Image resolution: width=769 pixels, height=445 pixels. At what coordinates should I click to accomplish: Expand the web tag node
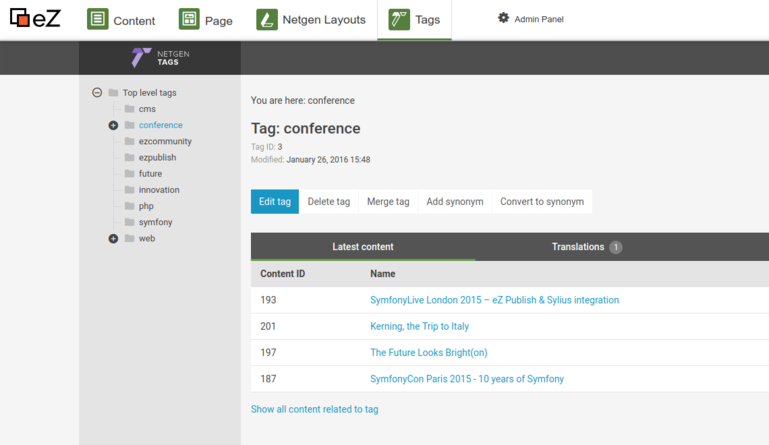(x=113, y=238)
